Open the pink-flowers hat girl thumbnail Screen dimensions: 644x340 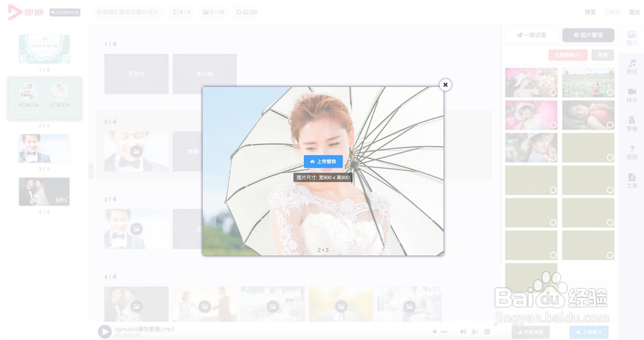(x=531, y=82)
